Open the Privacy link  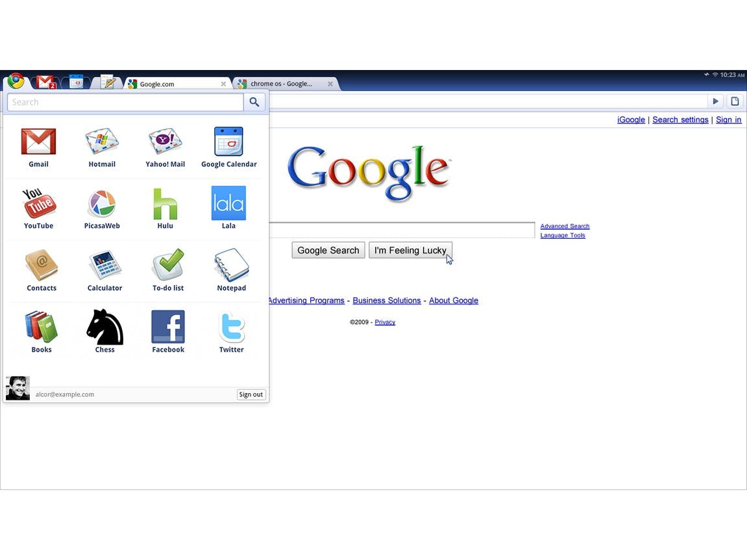[x=385, y=323]
